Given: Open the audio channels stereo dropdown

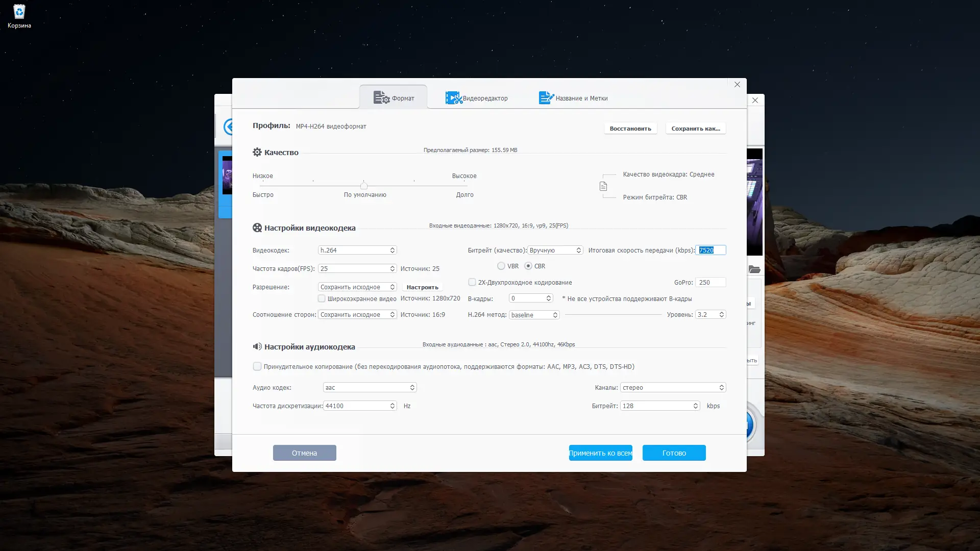Looking at the screenshot, I should click(x=673, y=387).
